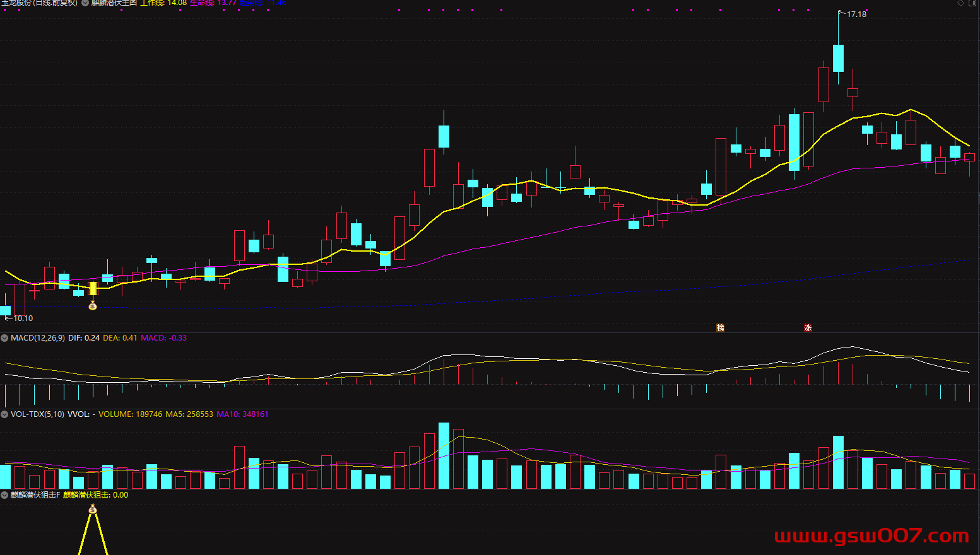Click the 生命线: 13.77 value label
980x555 pixels.
(213, 3)
